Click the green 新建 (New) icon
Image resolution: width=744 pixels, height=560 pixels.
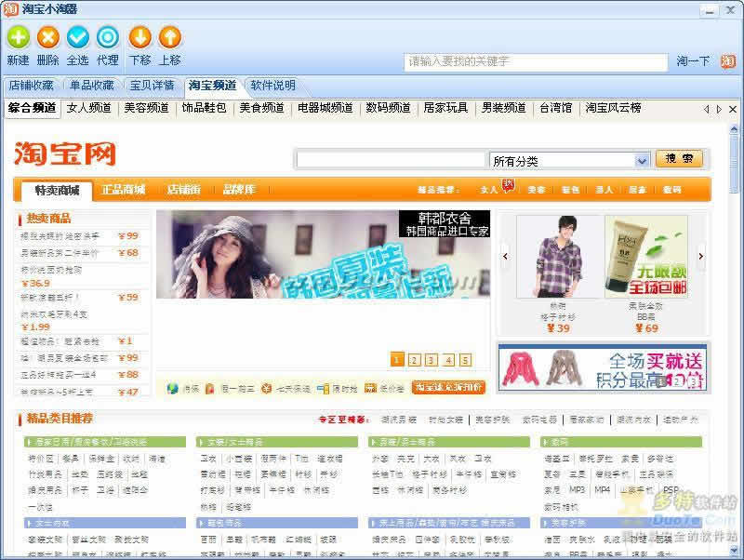coord(18,38)
